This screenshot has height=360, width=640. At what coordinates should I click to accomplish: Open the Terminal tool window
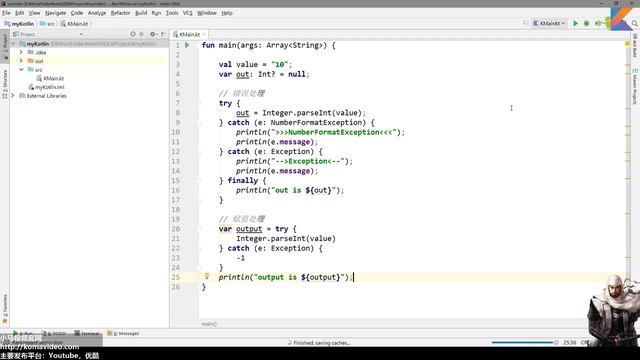tap(87, 333)
